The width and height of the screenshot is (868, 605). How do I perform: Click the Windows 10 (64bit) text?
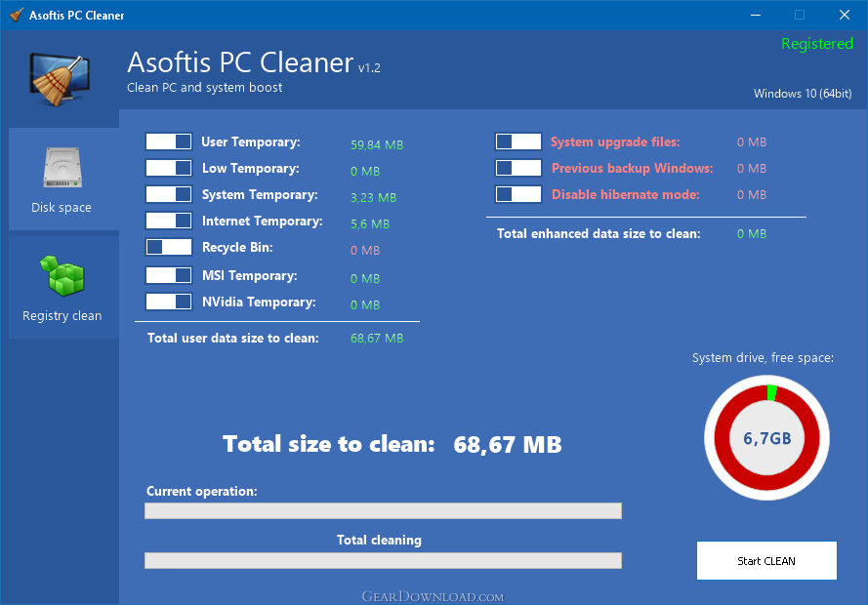tap(803, 94)
